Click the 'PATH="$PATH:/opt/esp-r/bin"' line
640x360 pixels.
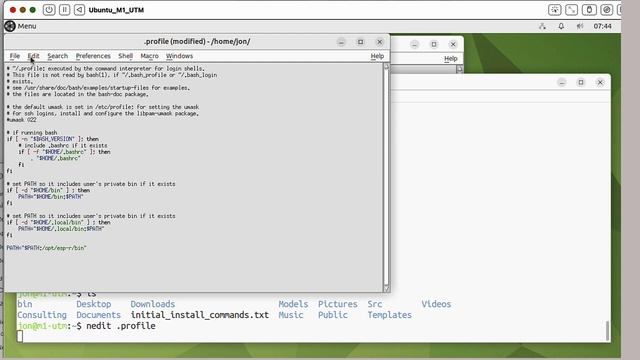coord(47,248)
